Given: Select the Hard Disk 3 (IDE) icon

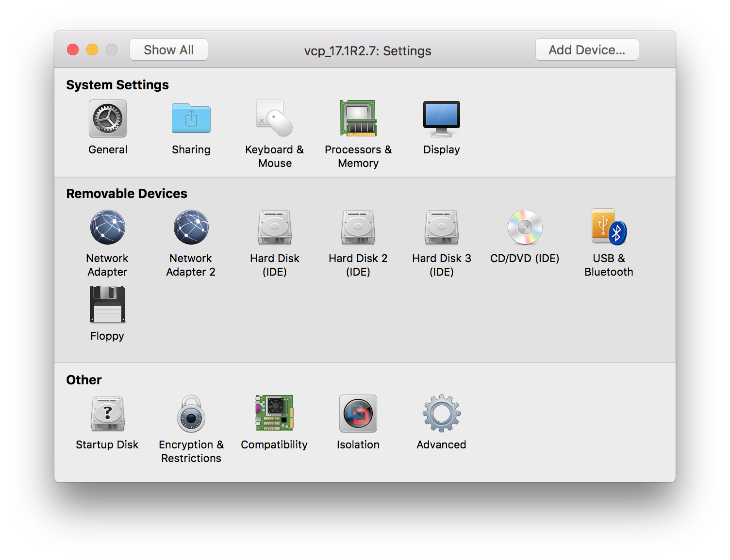Looking at the screenshot, I should click(x=441, y=227).
